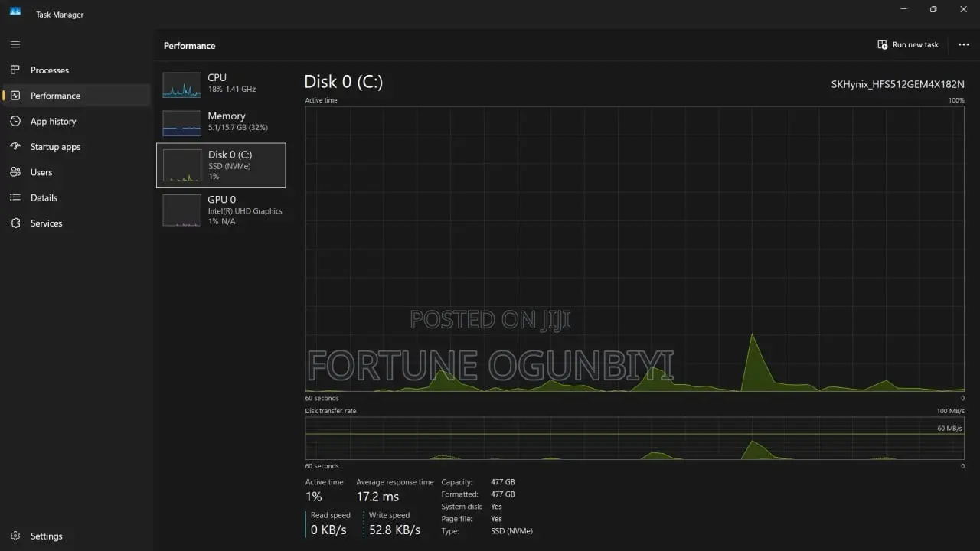Viewport: 980px width, 551px height.
Task: Open the App history page
Action: point(77,121)
